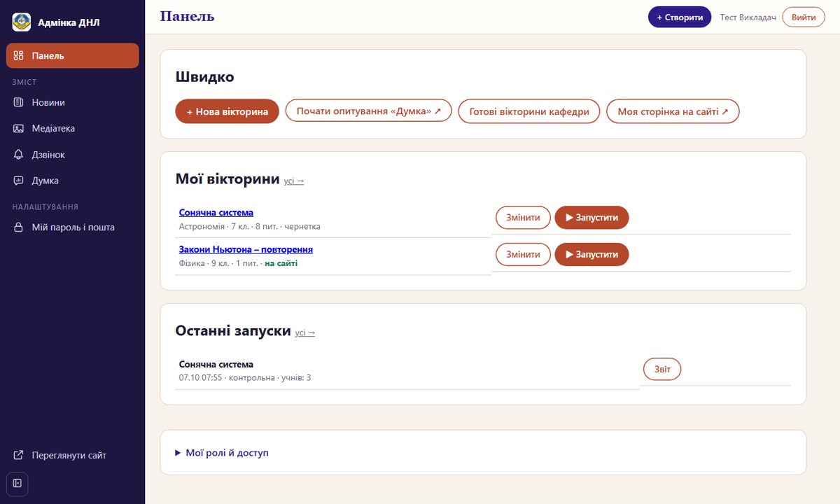The width and height of the screenshot is (840, 504).
Task: Open the Звіт report button
Action: click(662, 370)
